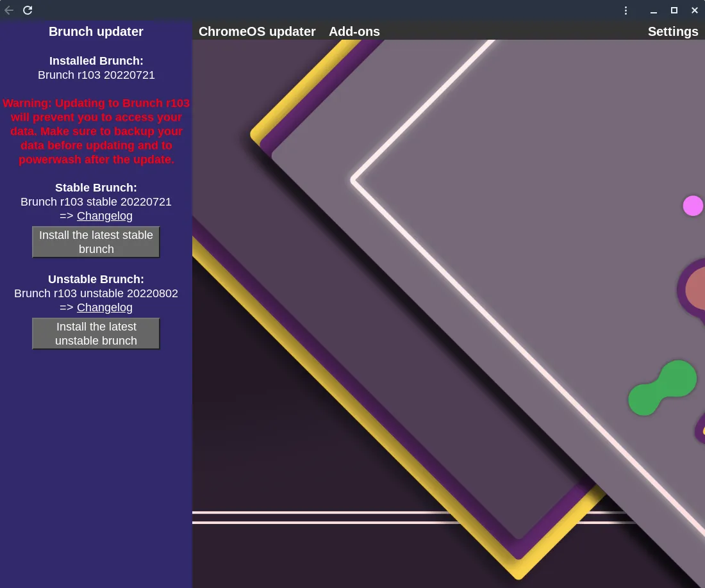View the Unstable Brunch changelog link
This screenshot has height=588, width=705.
click(x=104, y=307)
